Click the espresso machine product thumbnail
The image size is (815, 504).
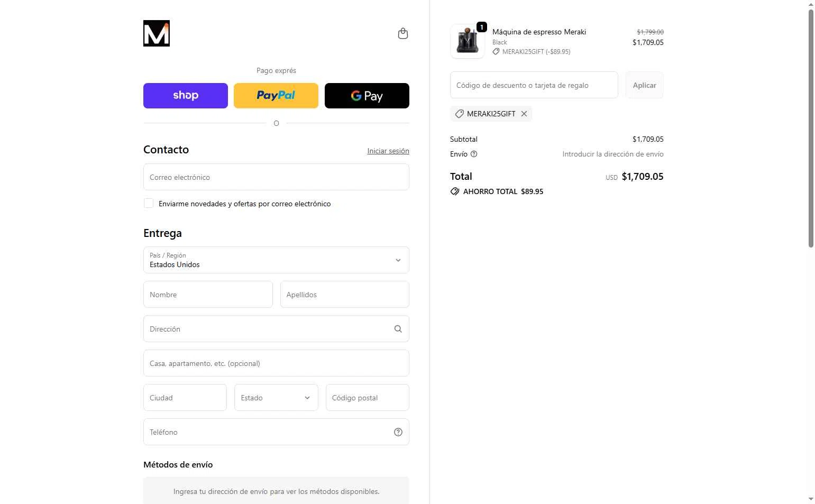[468, 41]
